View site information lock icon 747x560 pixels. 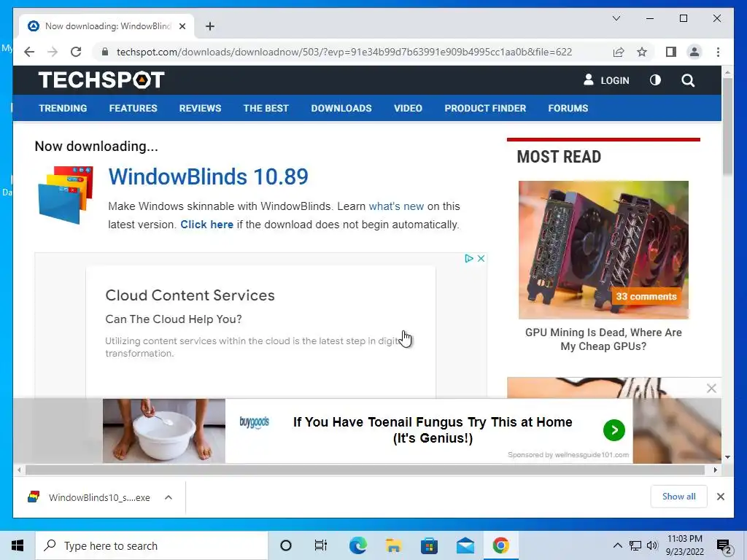click(x=105, y=52)
